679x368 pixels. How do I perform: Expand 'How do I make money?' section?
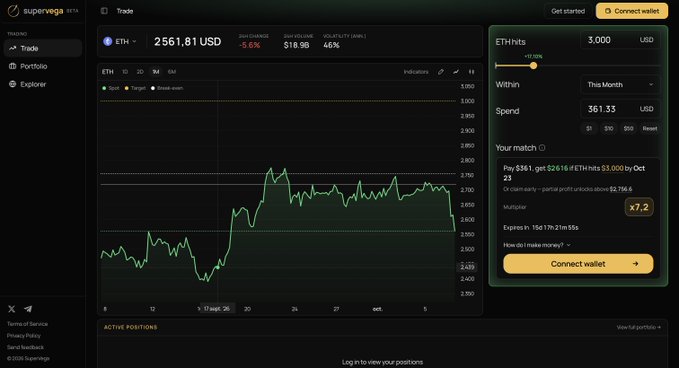(537, 245)
